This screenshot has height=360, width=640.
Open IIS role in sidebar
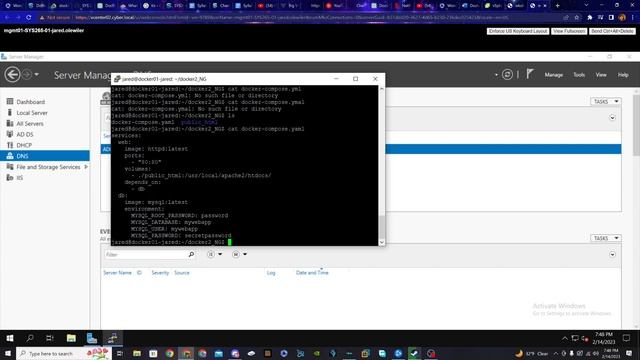click(x=20, y=178)
